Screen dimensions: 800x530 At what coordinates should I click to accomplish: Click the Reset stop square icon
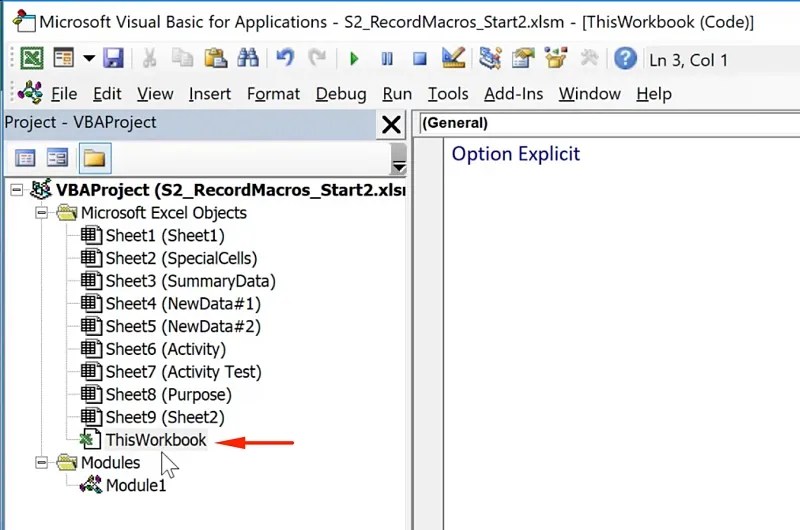(420, 59)
